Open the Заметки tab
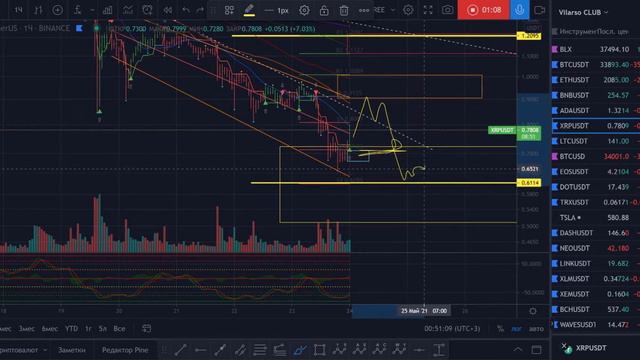This screenshot has height=360, width=640. tap(72, 350)
